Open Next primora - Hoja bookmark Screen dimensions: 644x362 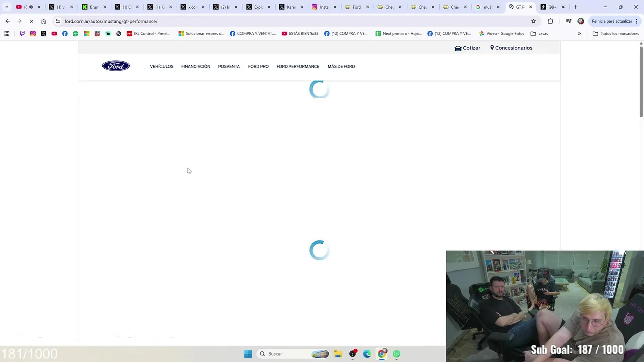pos(398,33)
